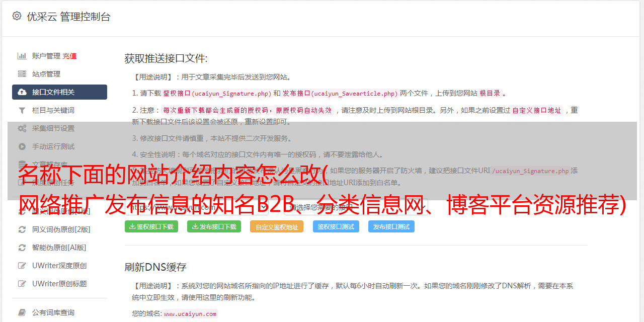Viewport: 644px width, 322px height.
Task: Click the blue 鉴权接口测试 button
Action: pyautogui.click(x=336, y=226)
